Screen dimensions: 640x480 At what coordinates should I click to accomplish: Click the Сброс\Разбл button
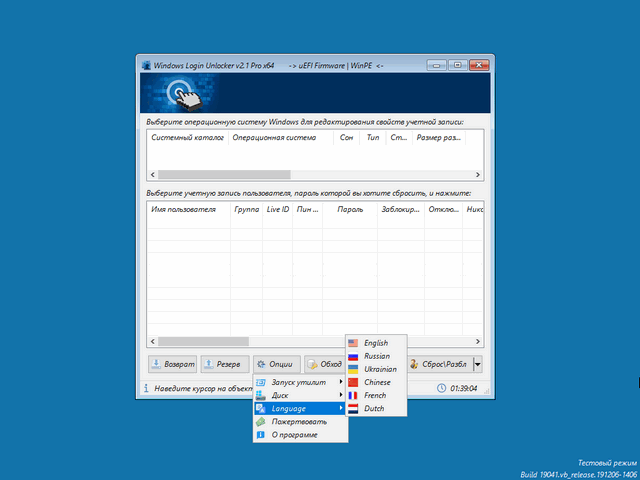(438, 365)
